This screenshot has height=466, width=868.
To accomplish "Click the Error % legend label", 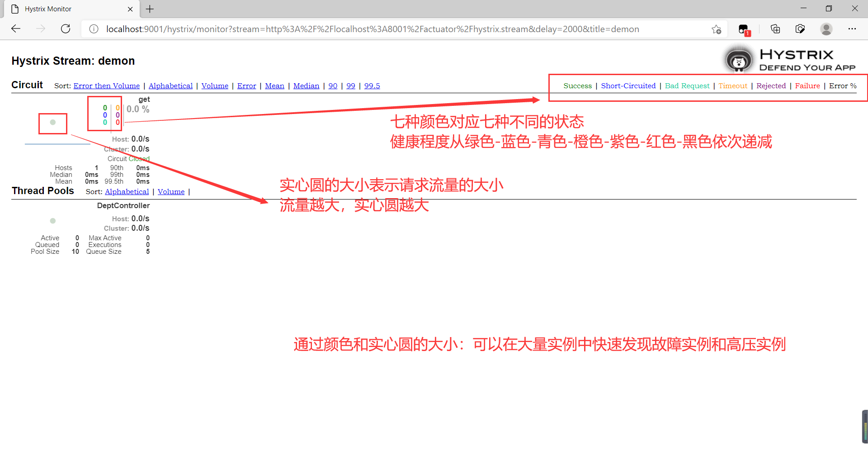I will [843, 86].
